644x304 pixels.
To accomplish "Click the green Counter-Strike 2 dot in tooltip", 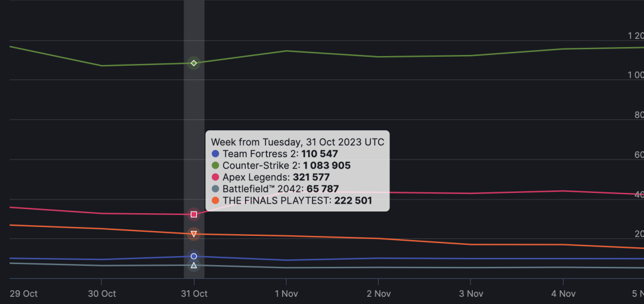I will pos(216,165).
